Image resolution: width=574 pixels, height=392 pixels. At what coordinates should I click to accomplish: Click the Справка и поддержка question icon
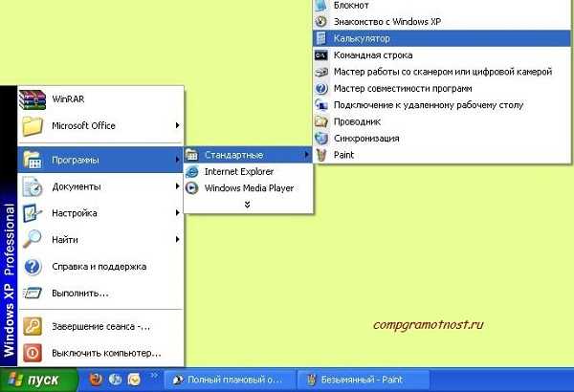click(x=33, y=267)
